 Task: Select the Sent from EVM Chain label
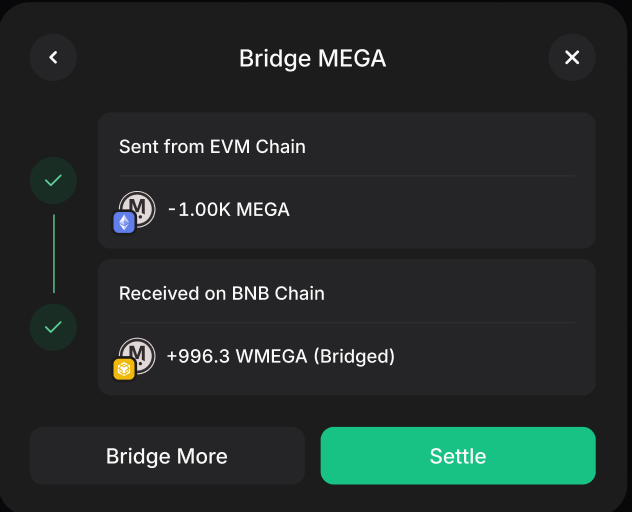click(212, 147)
